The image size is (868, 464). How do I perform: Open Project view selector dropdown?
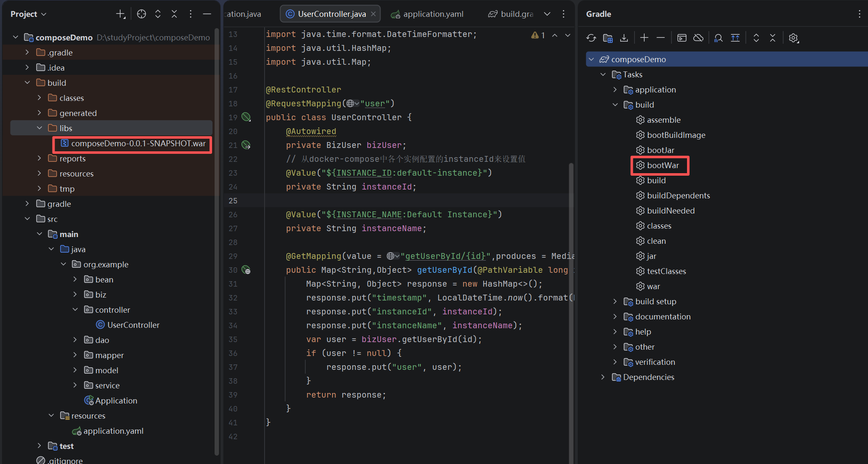[28, 14]
